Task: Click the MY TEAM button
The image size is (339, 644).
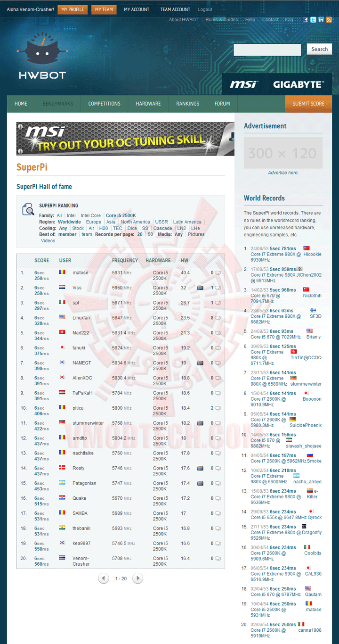Action: tap(104, 9)
